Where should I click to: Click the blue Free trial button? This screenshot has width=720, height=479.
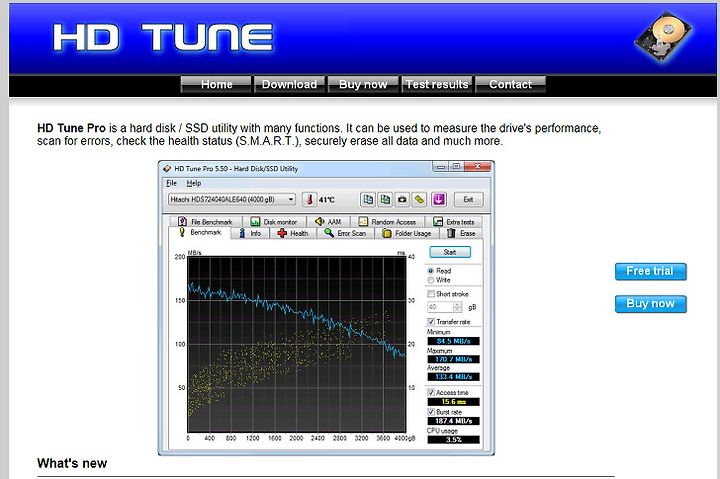[651, 271]
